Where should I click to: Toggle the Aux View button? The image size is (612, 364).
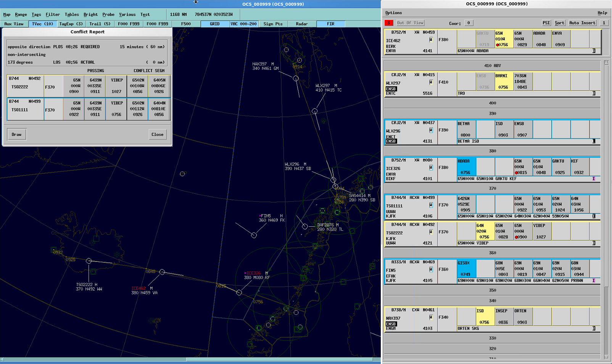coord(14,24)
